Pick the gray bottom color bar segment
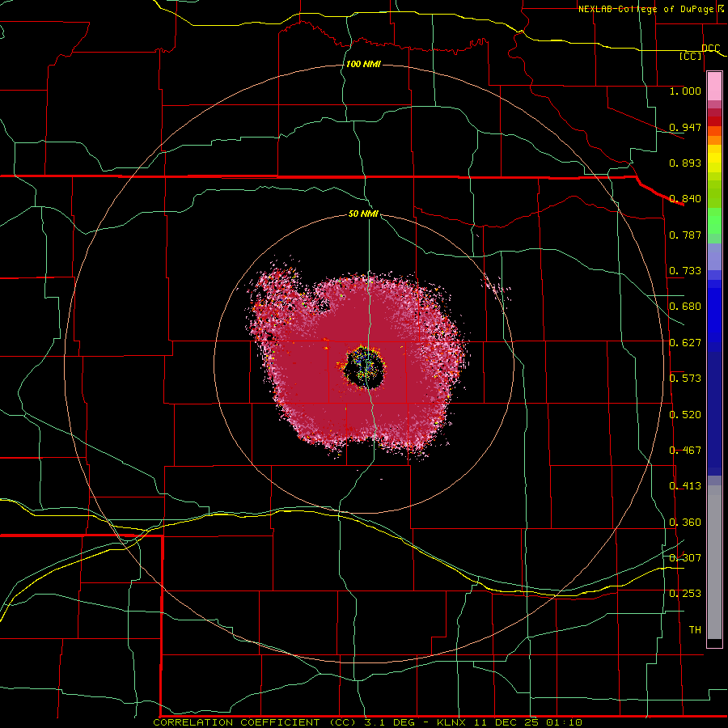 [x=714, y=562]
